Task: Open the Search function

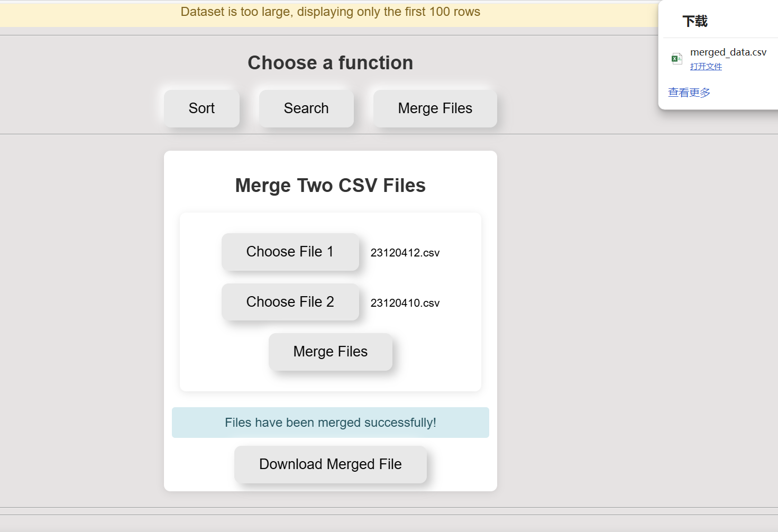Action: [x=306, y=108]
